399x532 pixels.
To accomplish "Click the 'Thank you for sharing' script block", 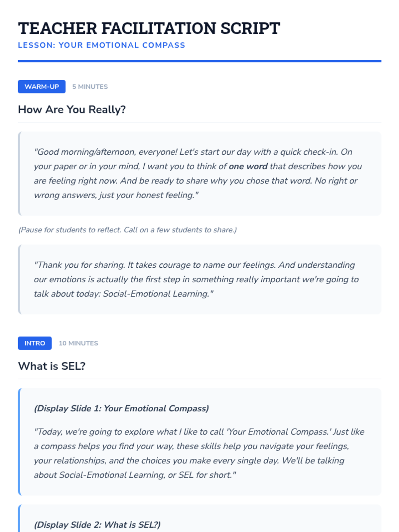I will pyautogui.click(x=199, y=279).
